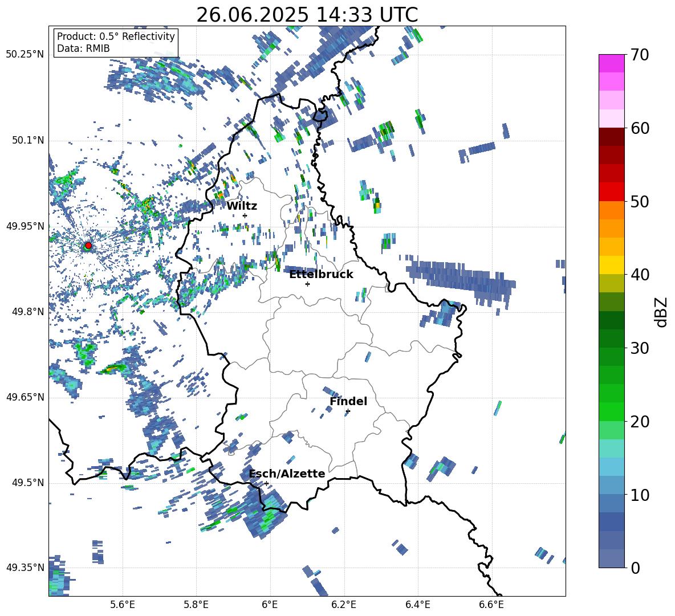The width and height of the screenshot is (675, 616).
Task: Click the magenta top colorbar segment
Action: tap(611, 63)
